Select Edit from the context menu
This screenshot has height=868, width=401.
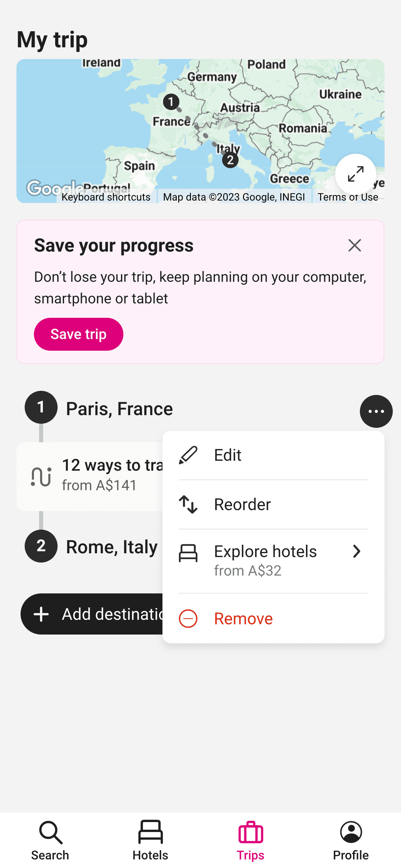pyautogui.click(x=273, y=455)
